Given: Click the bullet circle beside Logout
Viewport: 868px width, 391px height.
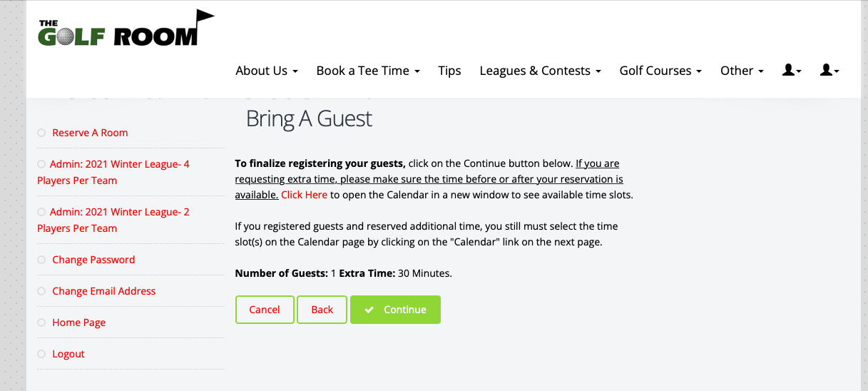Looking at the screenshot, I should coord(41,354).
